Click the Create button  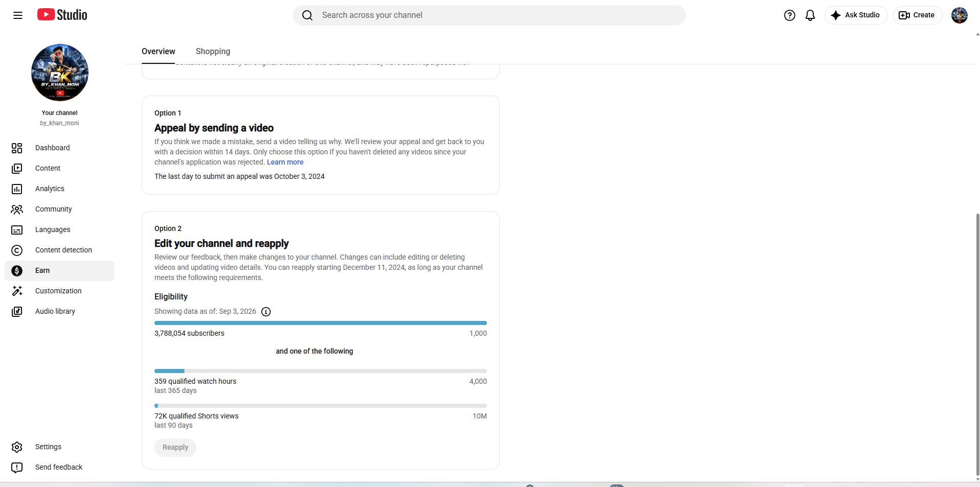918,15
